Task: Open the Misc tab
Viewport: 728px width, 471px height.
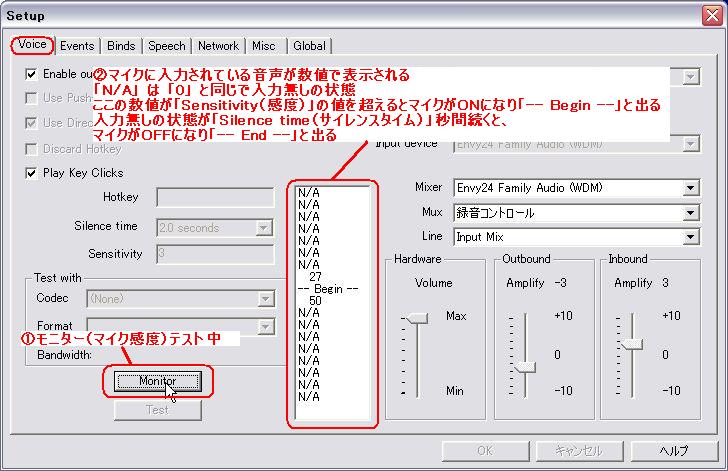Action: tap(264, 45)
